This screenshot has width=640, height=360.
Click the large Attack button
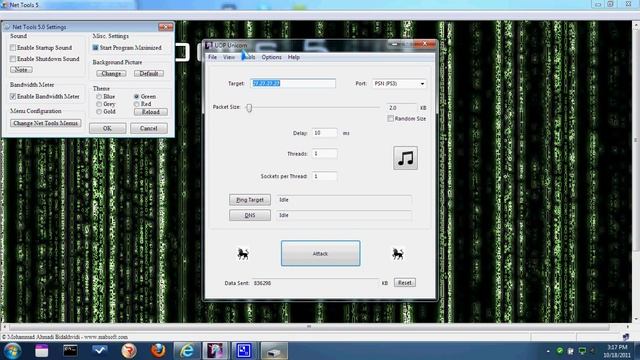click(x=320, y=253)
